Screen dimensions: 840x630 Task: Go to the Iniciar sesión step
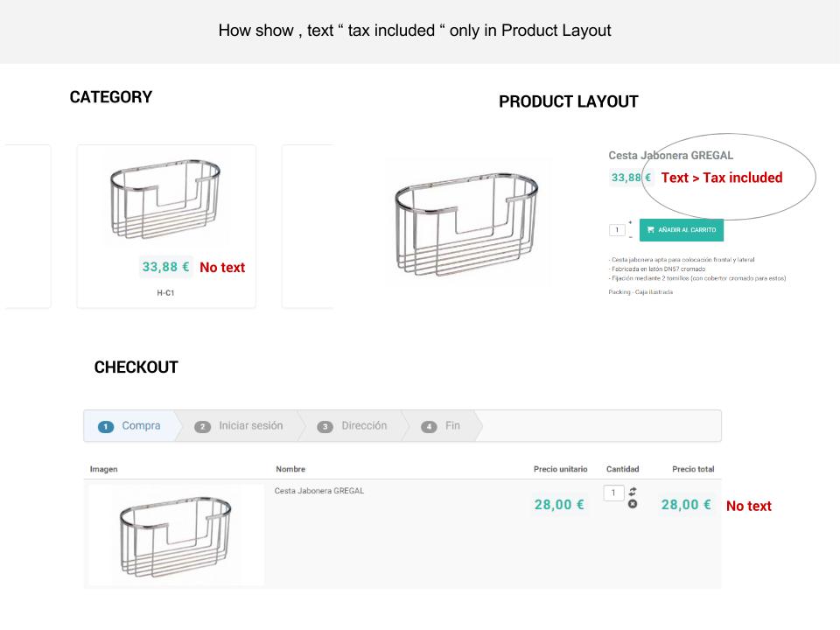[248, 426]
